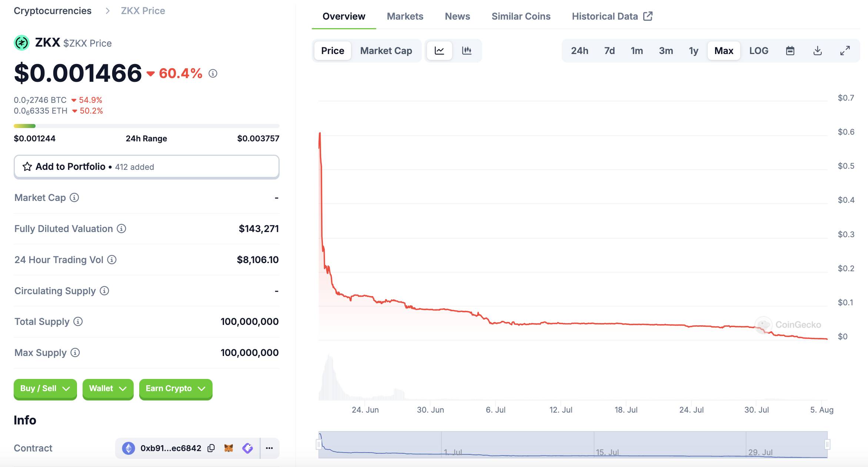
Task: Click the 0.0₇2746 BTC price text
Action: [40, 100]
